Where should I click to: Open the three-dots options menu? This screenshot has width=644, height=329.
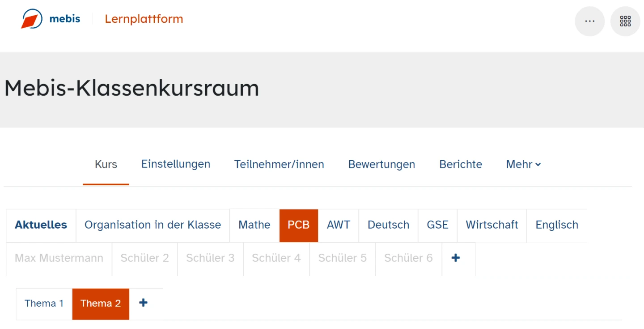589,21
